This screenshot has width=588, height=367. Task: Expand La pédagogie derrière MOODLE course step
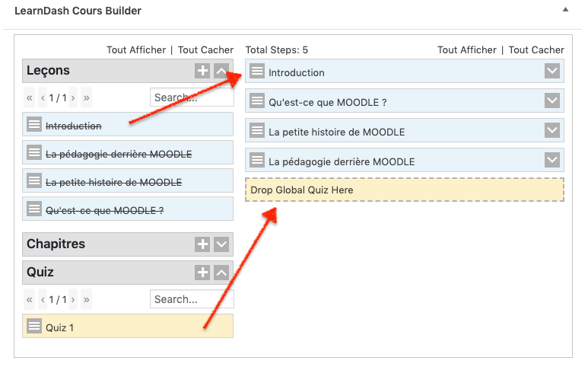pos(552,160)
